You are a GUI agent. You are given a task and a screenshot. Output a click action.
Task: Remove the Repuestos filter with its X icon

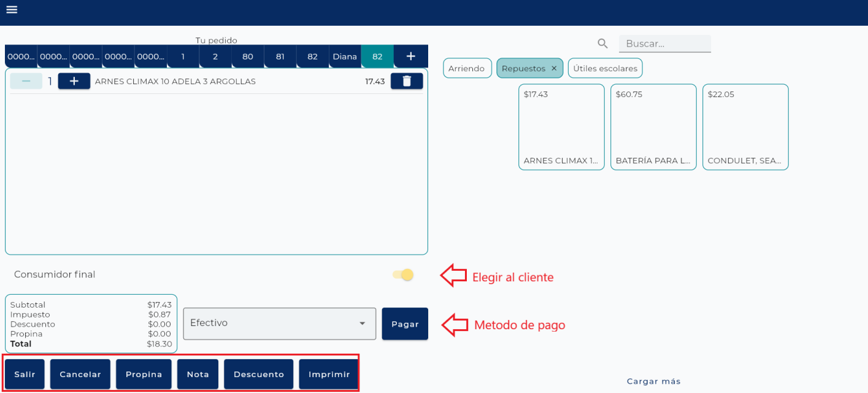tap(554, 68)
